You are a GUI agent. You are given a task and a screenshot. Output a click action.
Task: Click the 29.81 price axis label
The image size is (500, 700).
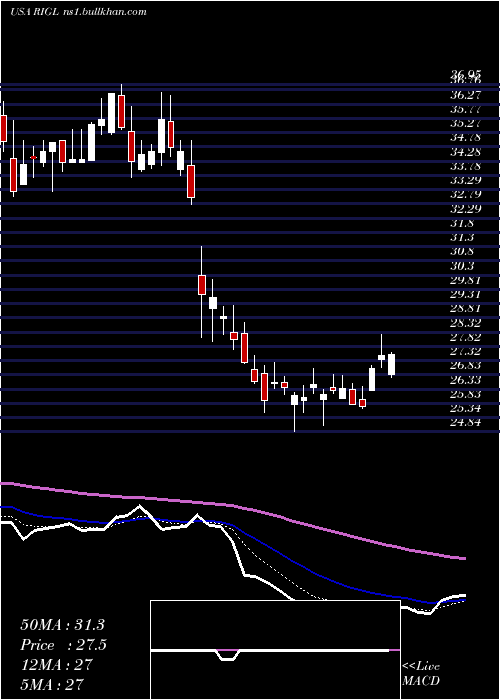tap(465, 280)
